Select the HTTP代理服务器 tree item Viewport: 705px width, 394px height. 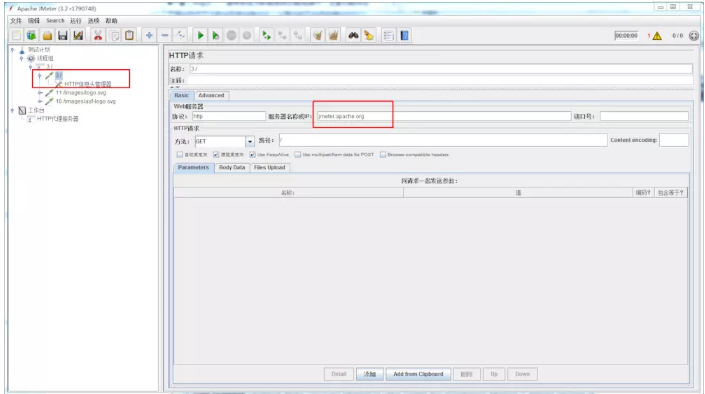pyautogui.click(x=58, y=119)
